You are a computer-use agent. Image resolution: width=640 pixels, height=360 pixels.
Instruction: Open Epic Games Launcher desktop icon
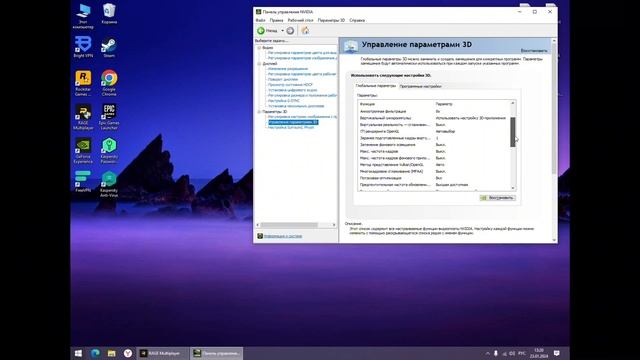pyautogui.click(x=109, y=117)
